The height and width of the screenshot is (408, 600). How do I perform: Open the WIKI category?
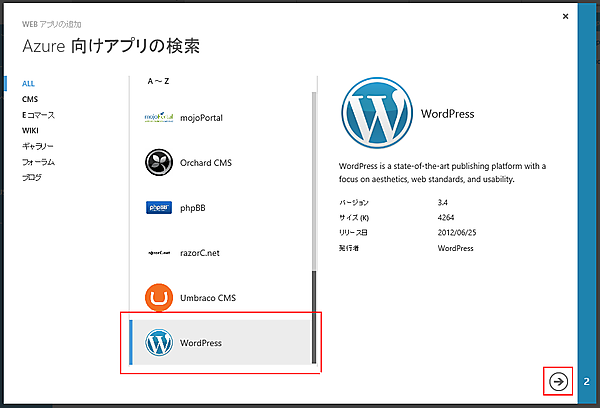pyautogui.click(x=30, y=130)
